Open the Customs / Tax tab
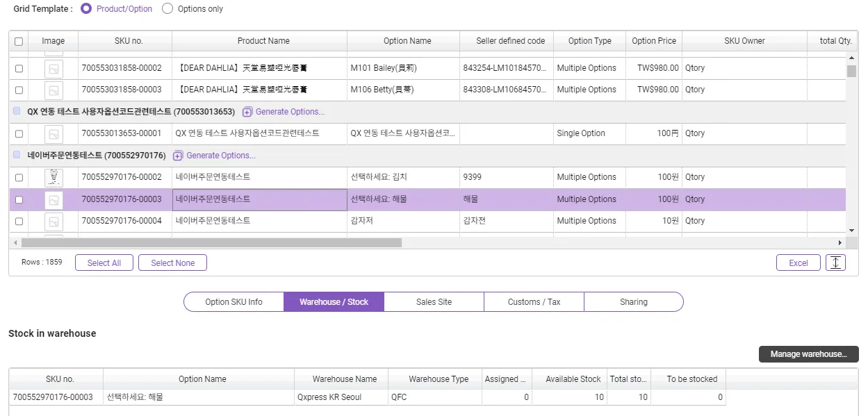This screenshot has height=416, width=868. 534,302
